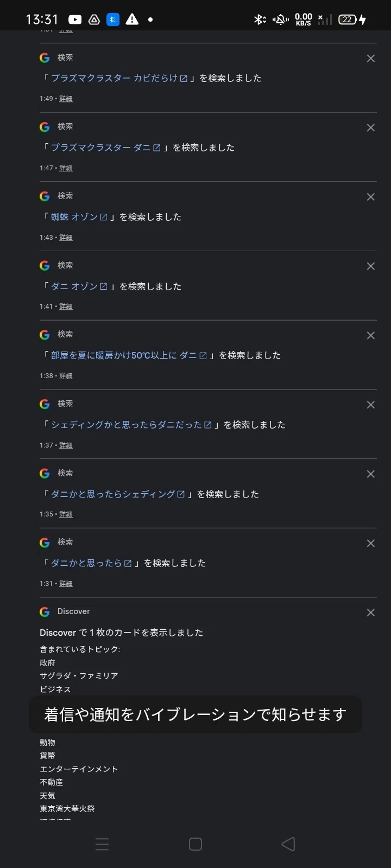View 詳細 for the 1:41 search
Viewport: 391px width, 868px height.
pos(66,307)
